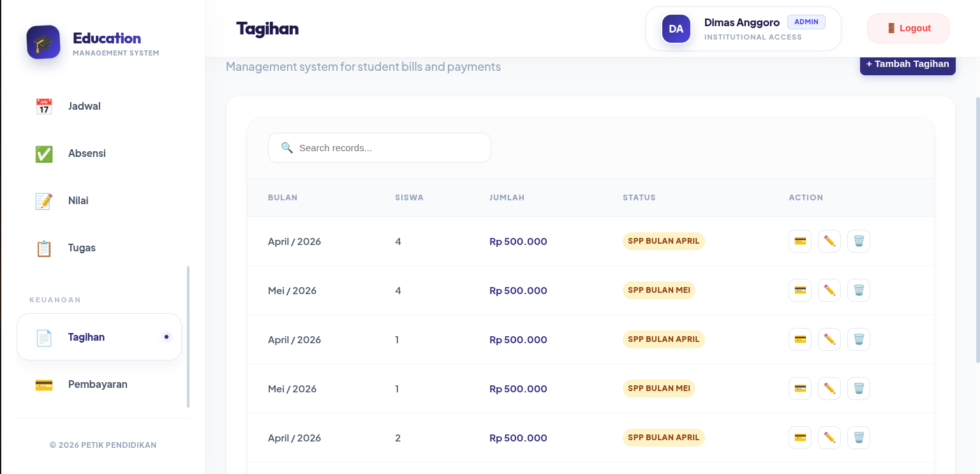
Task: Click the Mei / 2026 cell for siswa 4
Action: point(292,291)
